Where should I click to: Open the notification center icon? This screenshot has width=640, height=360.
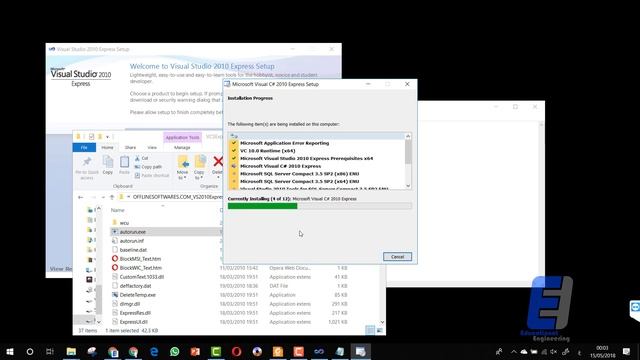[x=627, y=351]
